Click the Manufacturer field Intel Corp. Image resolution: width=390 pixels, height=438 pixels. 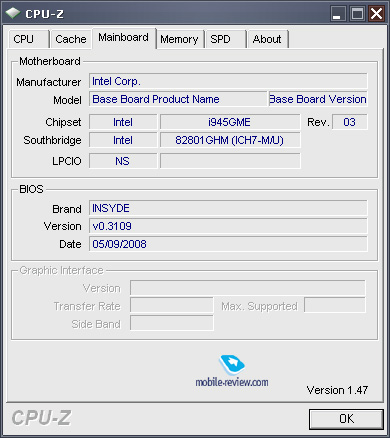point(228,81)
